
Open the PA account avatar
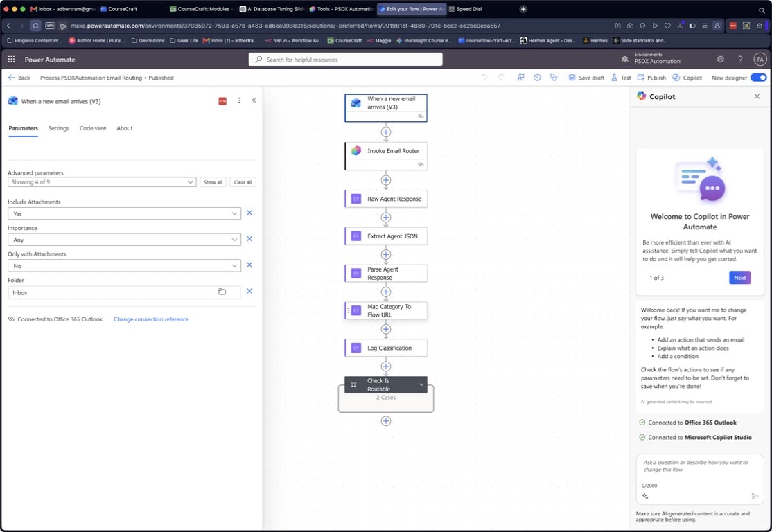click(x=760, y=60)
